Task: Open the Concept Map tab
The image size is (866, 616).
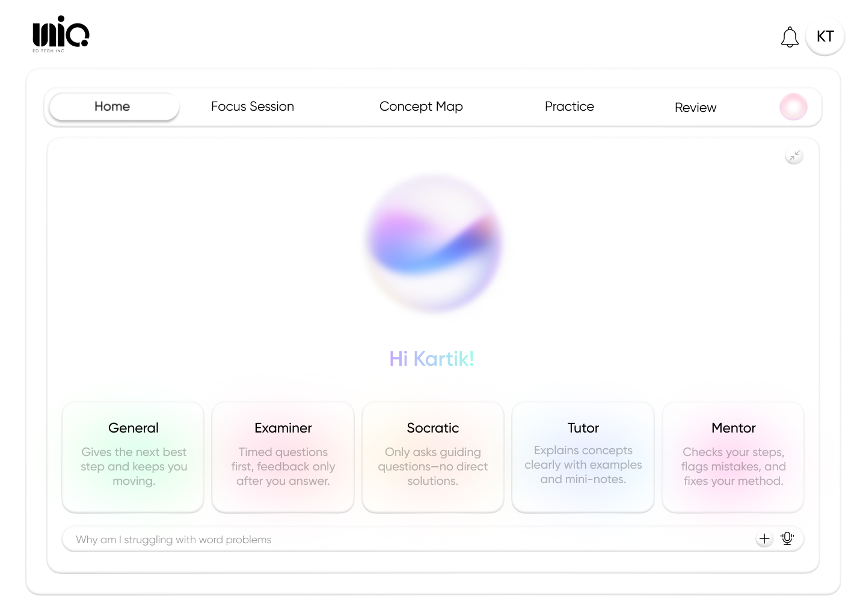Action: coord(421,106)
